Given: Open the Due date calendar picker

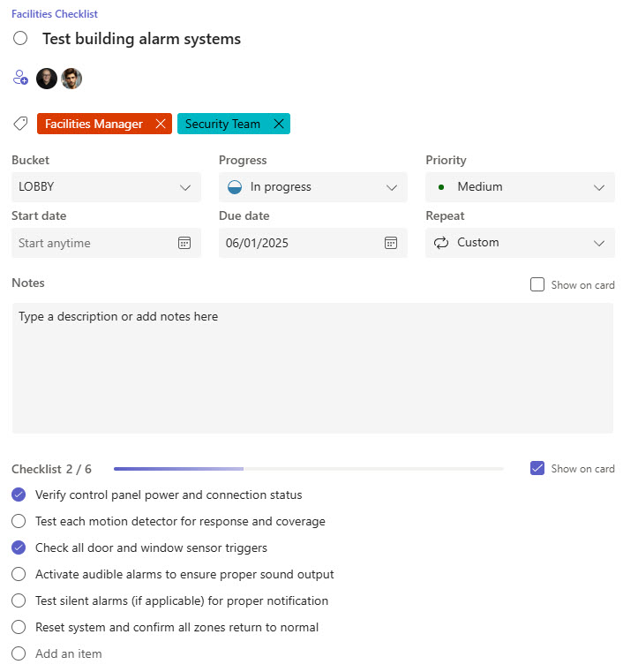Looking at the screenshot, I should pos(391,243).
